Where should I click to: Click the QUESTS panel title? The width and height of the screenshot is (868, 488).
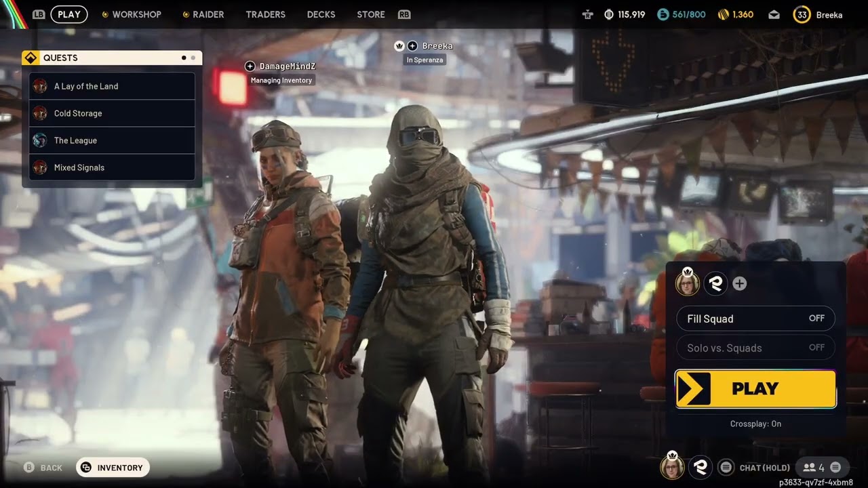60,58
